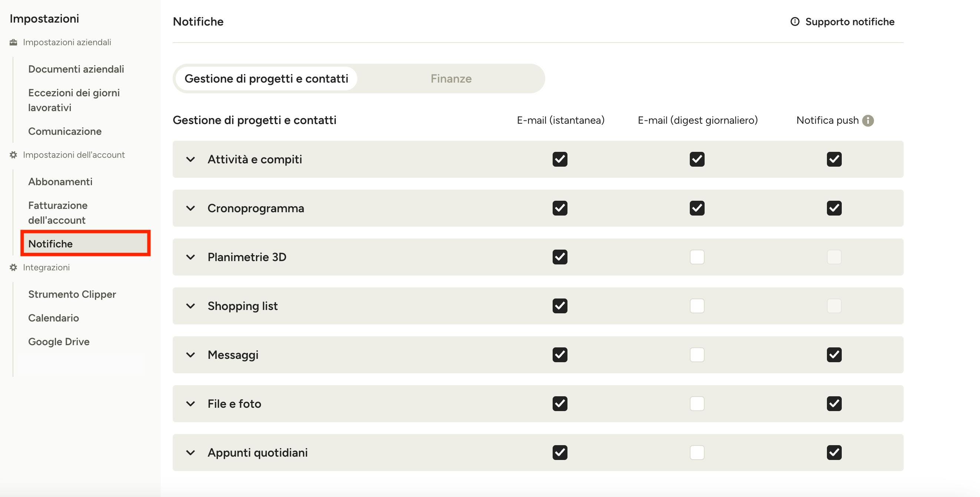Open Abbonamenti settings page
This screenshot has width=980, height=497.
click(x=60, y=182)
